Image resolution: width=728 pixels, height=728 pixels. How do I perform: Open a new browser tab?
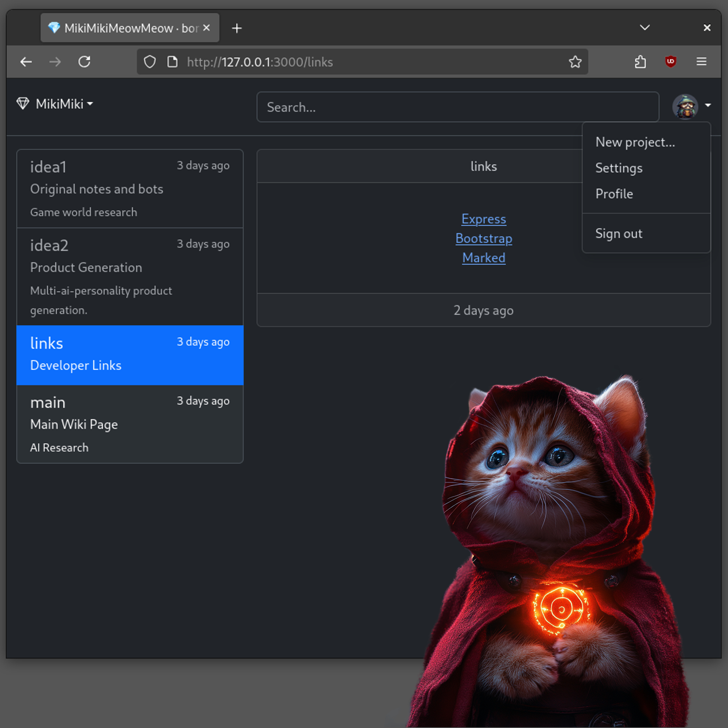pos(237,28)
